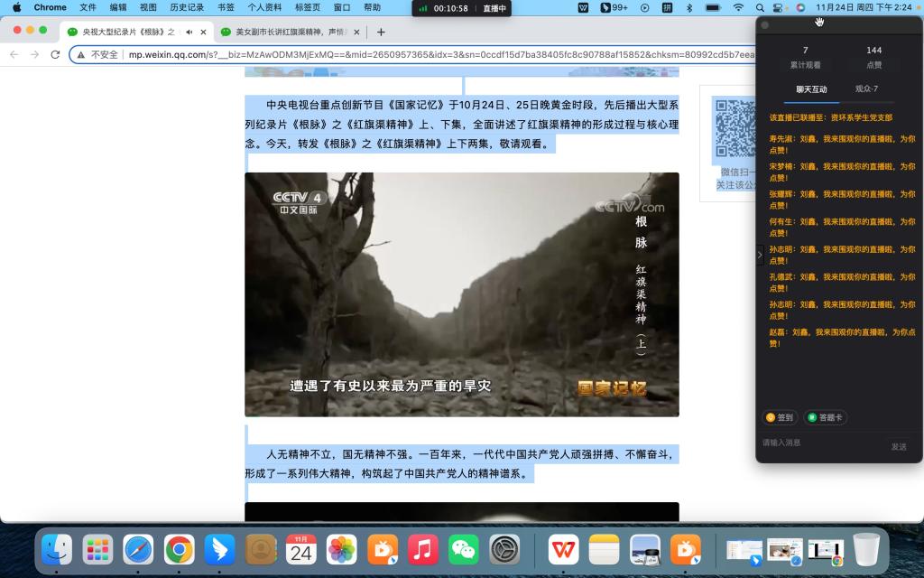924x578 pixels.
Task: Go back with Chrome's back arrow
Action: tap(14, 54)
